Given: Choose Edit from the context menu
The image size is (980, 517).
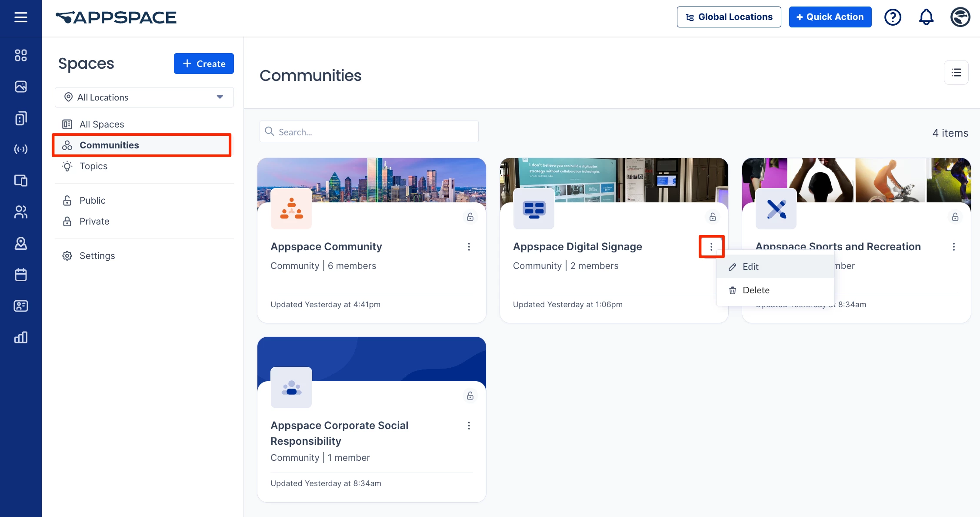Looking at the screenshot, I should tap(750, 267).
